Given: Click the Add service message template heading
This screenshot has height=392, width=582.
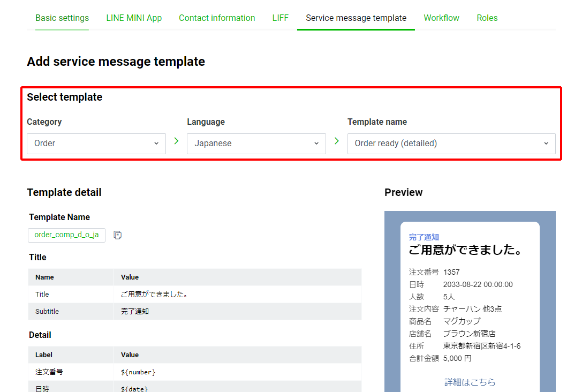Looking at the screenshot, I should coord(116,62).
